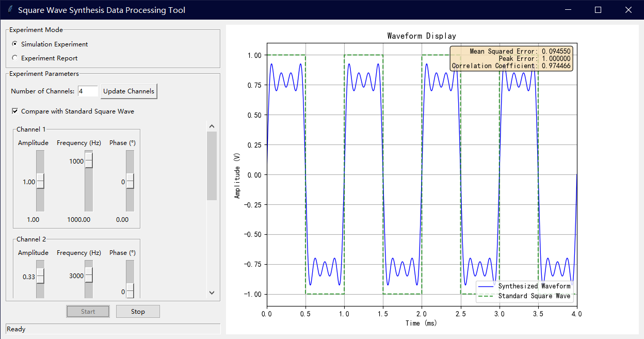Select Simulation Experiment mode
Image resolution: width=644 pixels, height=339 pixels.
[15, 44]
